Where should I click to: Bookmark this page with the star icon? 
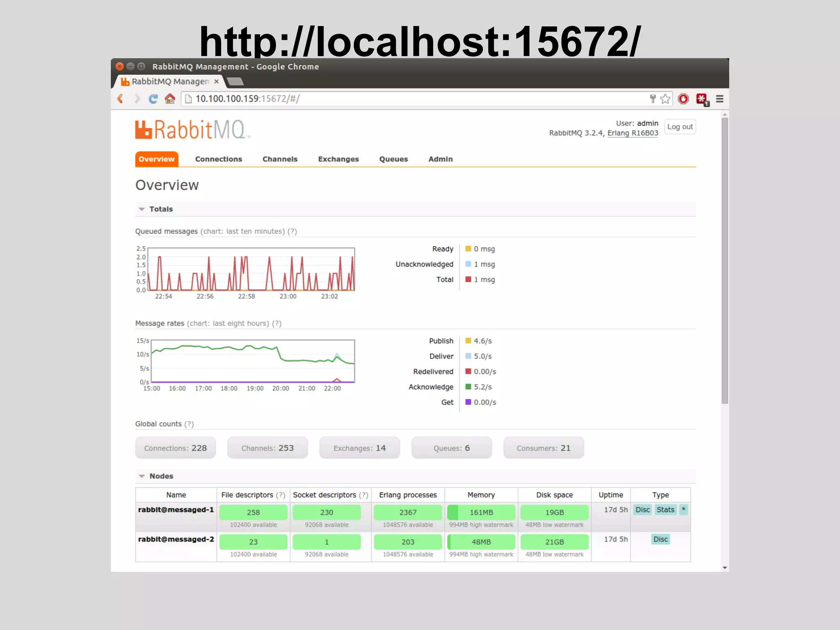pyautogui.click(x=665, y=99)
